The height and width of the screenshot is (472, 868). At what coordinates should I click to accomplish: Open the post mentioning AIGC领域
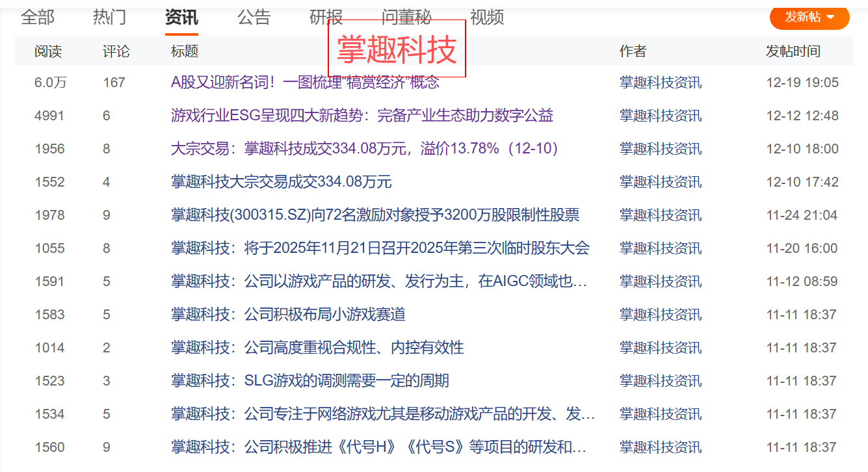379,282
